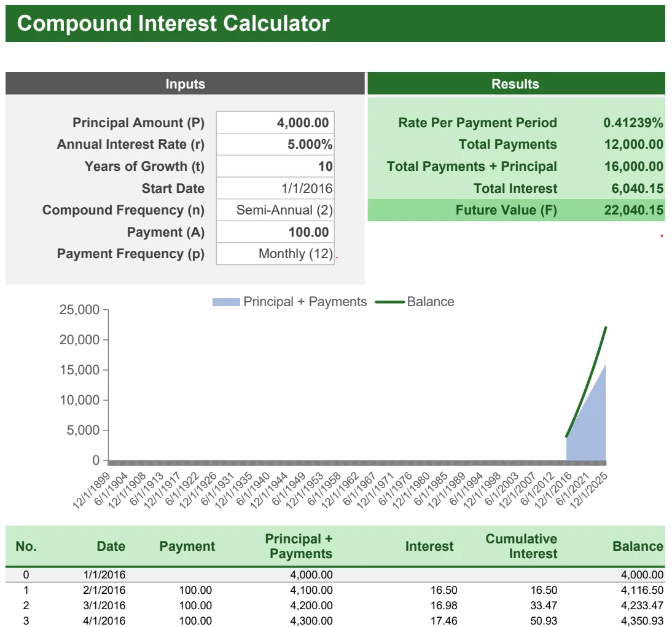Viewport: 672px width, 627px height.
Task: Click the Principal Amount field showing 4,000.00
Action: tap(275, 123)
